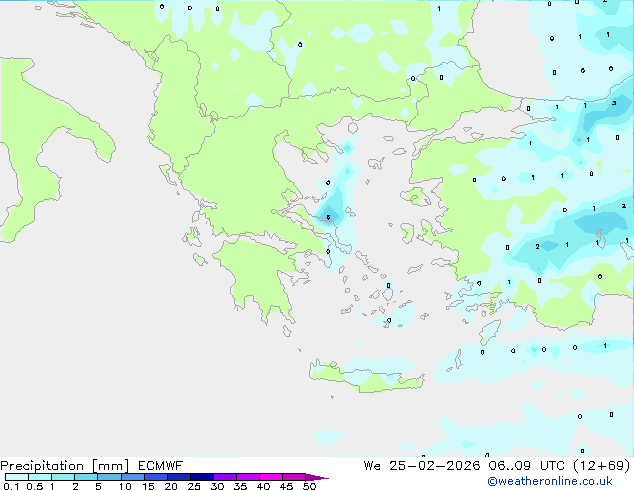Click the forecast date We 25-02-2026 text
The width and height of the screenshot is (634, 490).
(x=422, y=466)
